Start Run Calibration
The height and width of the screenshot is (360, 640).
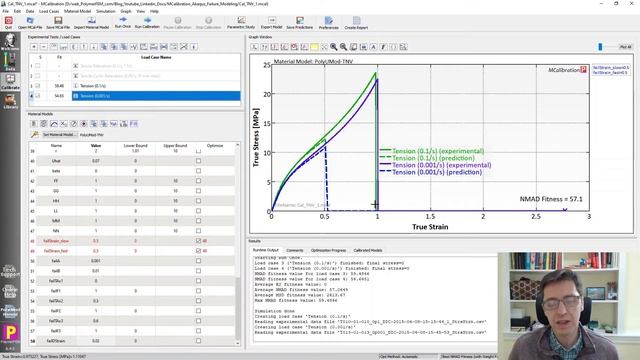pyautogui.click(x=147, y=22)
